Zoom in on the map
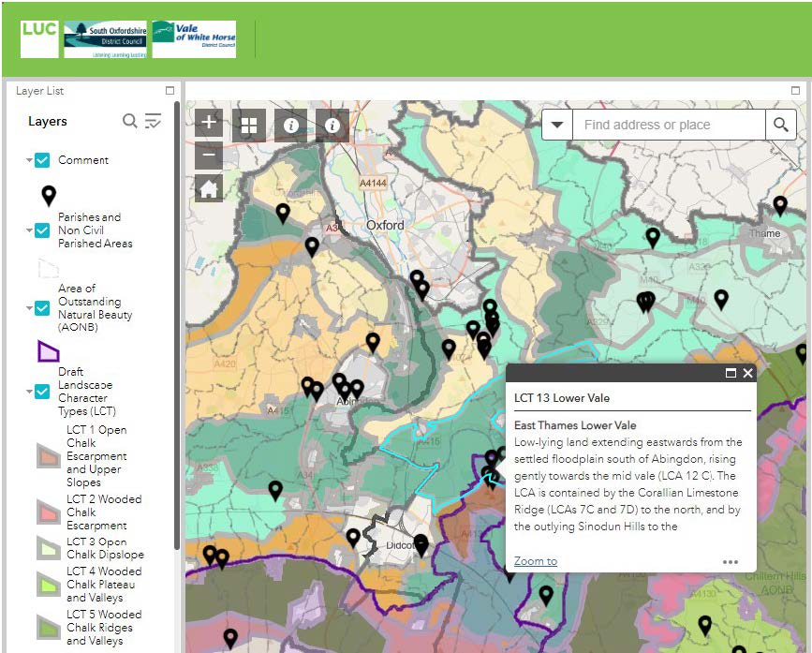This screenshot has height=653, width=812. [209, 123]
